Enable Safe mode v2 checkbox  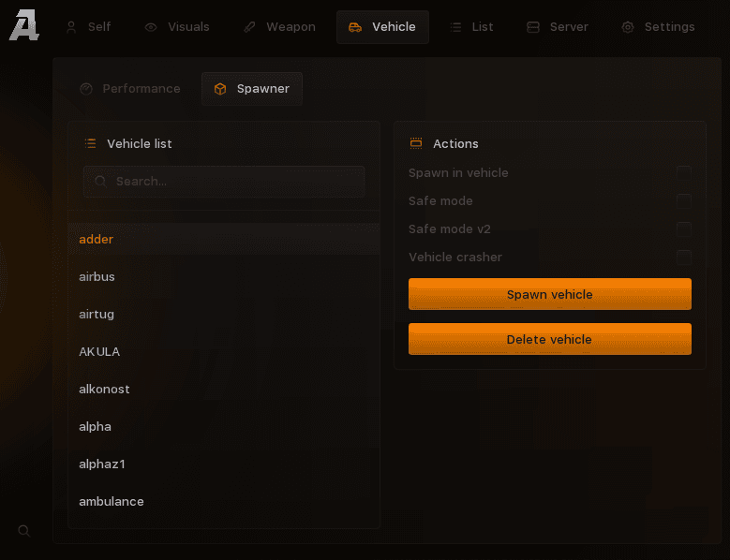[684, 229]
